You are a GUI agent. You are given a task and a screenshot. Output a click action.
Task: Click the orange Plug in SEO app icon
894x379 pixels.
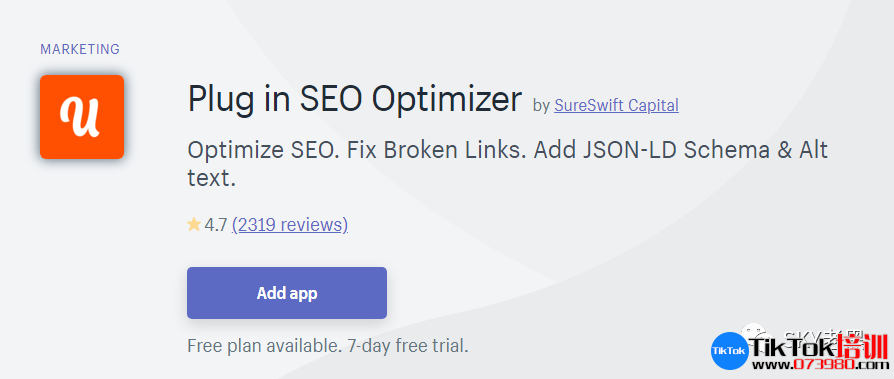click(x=82, y=117)
